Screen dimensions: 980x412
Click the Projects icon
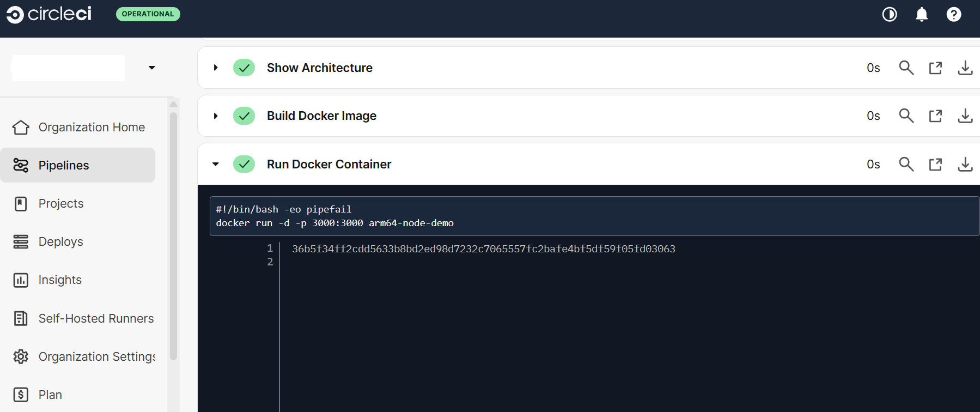(21, 204)
